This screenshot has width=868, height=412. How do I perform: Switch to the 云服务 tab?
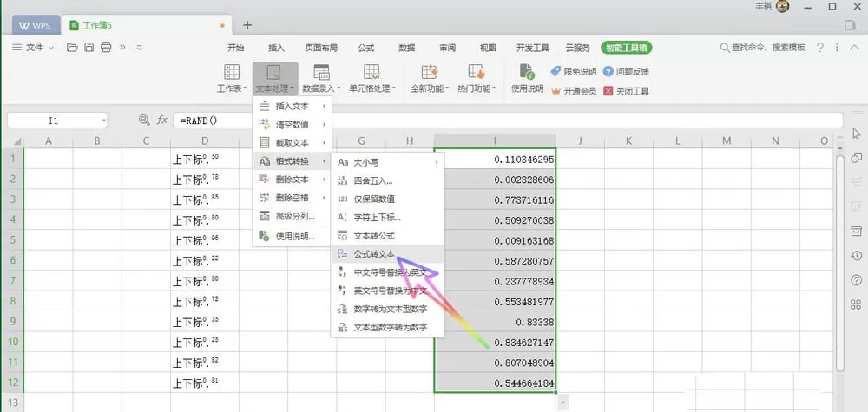[x=577, y=48]
